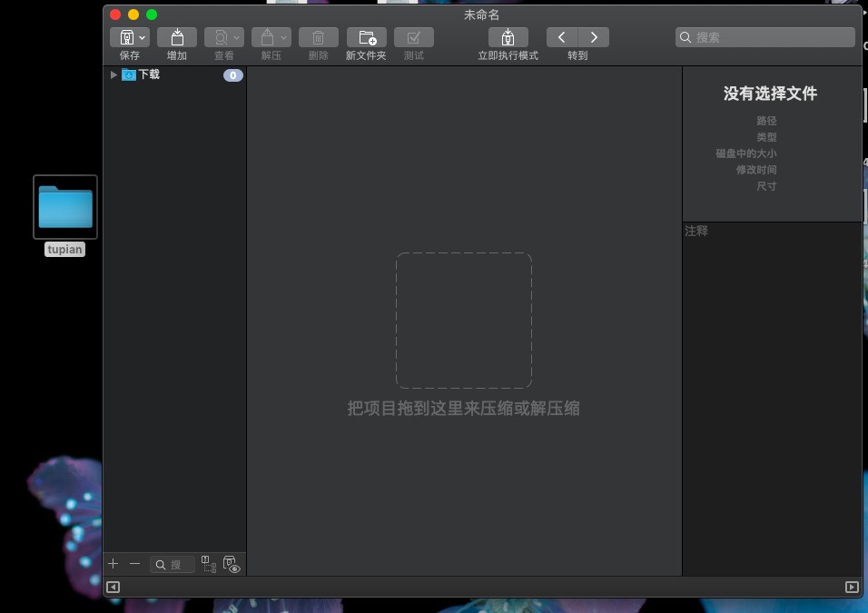The image size is (868, 613).
Task: Focus the 搜索 search field in toolbar
Action: 765,37
